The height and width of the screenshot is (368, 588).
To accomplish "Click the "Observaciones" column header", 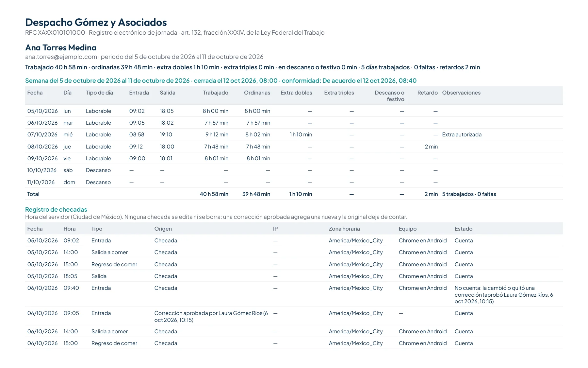I will coord(461,93).
